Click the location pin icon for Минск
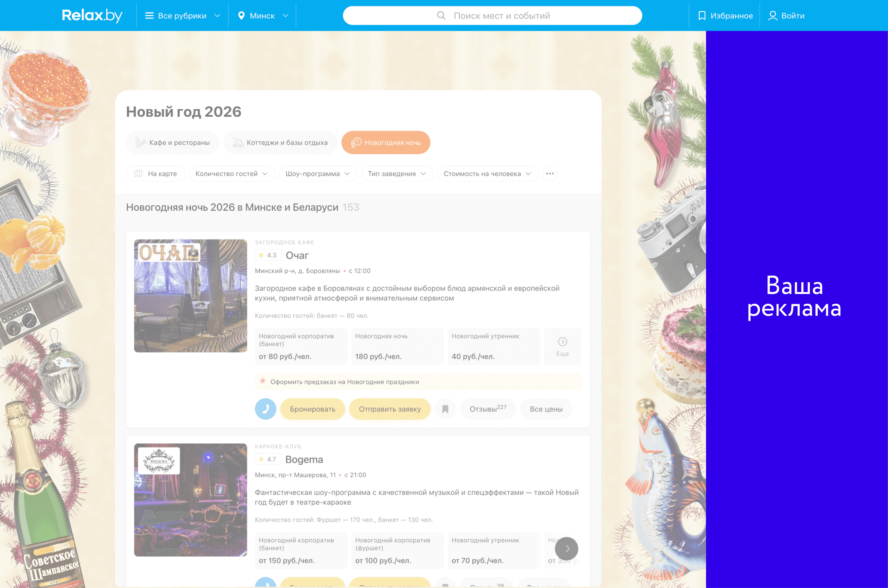The width and height of the screenshot is (888, 588). pyautogui.click(x=241, y=16)
